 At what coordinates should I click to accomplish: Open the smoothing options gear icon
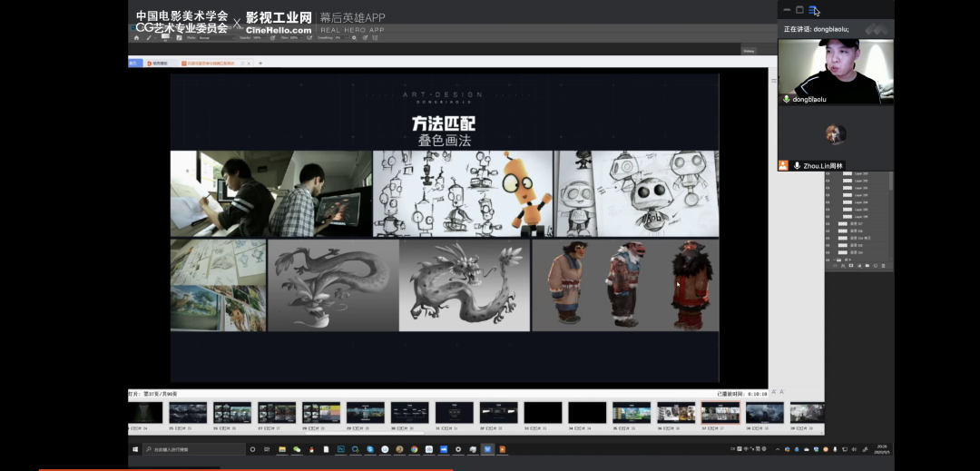pos(354,38)
